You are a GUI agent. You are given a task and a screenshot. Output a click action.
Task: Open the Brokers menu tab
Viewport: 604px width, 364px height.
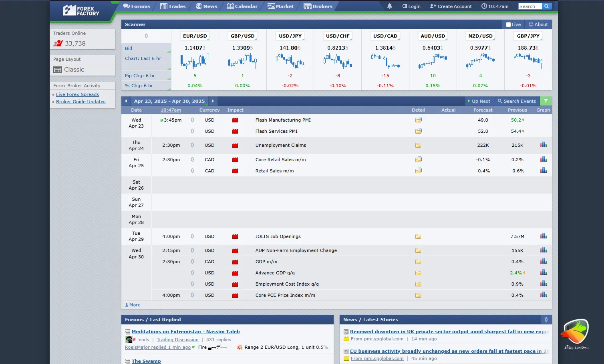point(318,6)
